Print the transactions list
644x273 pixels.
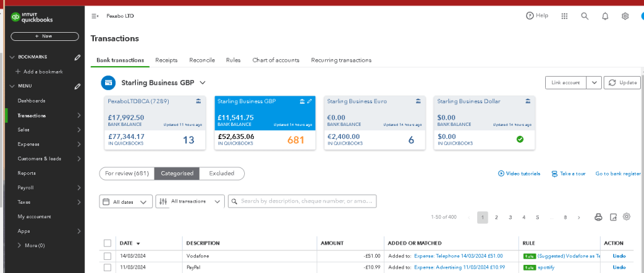pos(599,218)
